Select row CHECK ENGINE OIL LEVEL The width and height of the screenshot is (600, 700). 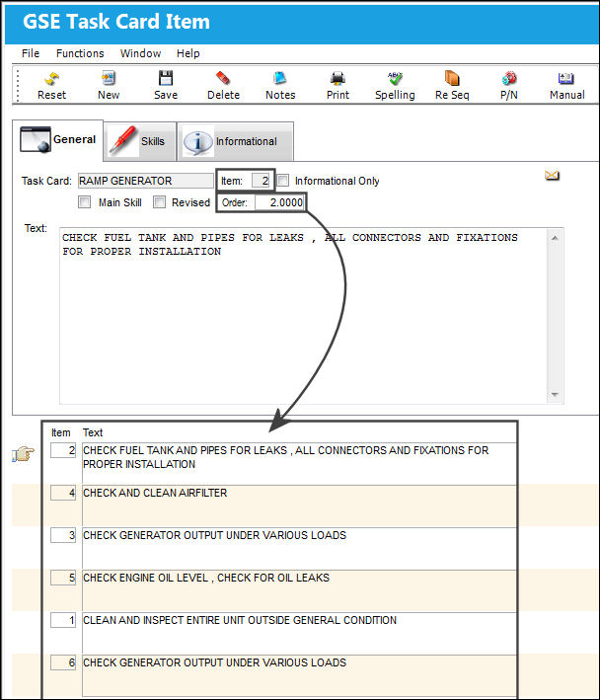point(299,591)
